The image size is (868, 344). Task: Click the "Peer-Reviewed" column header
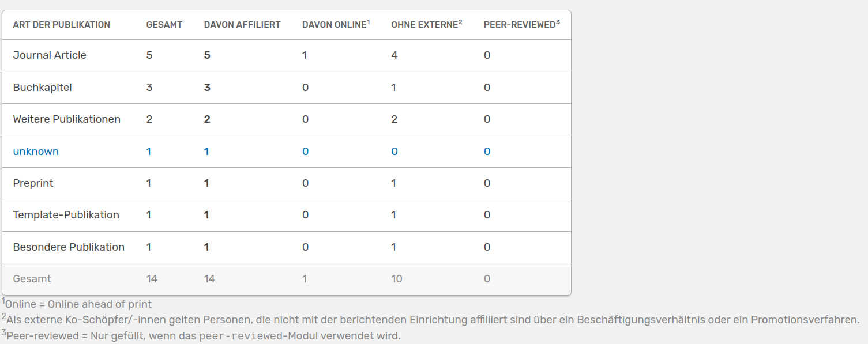pyautogui.click(x=520, y=25)
